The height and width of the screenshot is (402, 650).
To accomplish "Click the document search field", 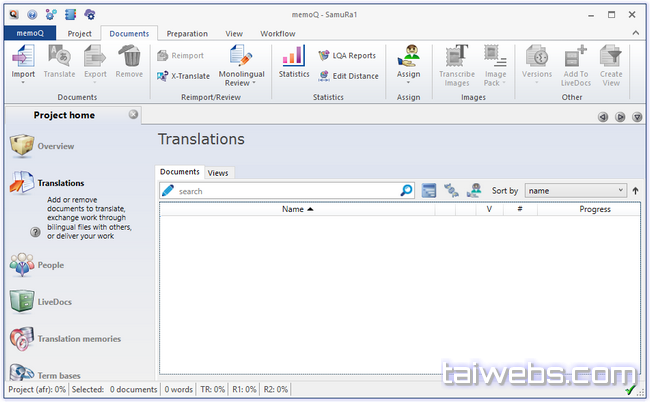I will pos(286,190).
